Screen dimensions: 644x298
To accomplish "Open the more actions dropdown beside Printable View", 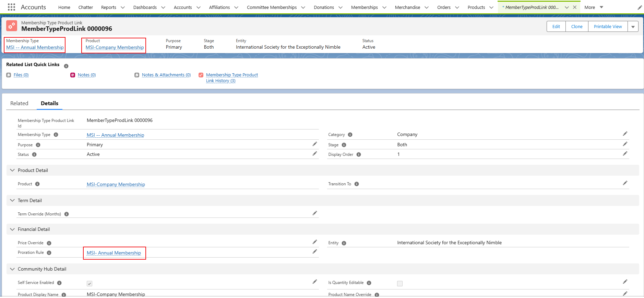I will click(633, 27).
